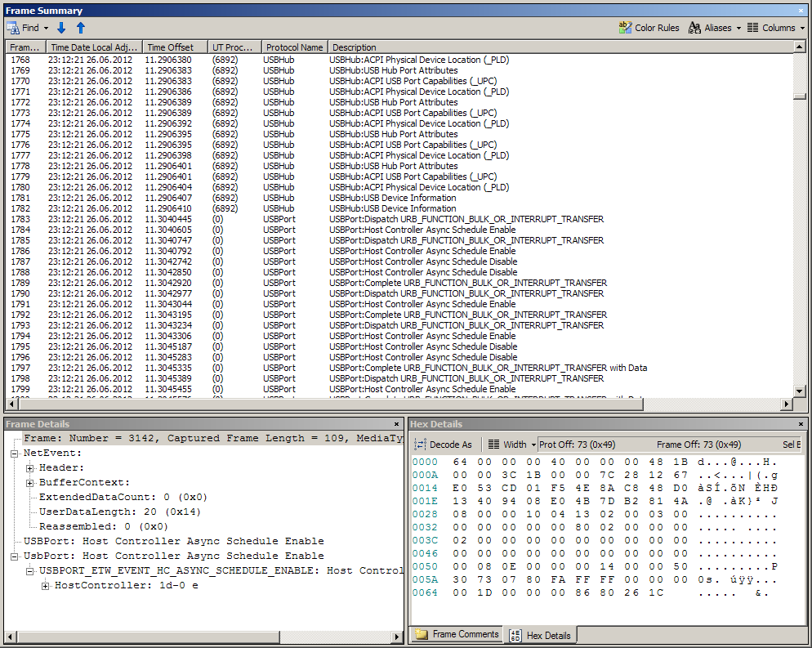Close the Frame Details pane
The image size is (812, 648).
pyautogui.click(x=397, y=424)
